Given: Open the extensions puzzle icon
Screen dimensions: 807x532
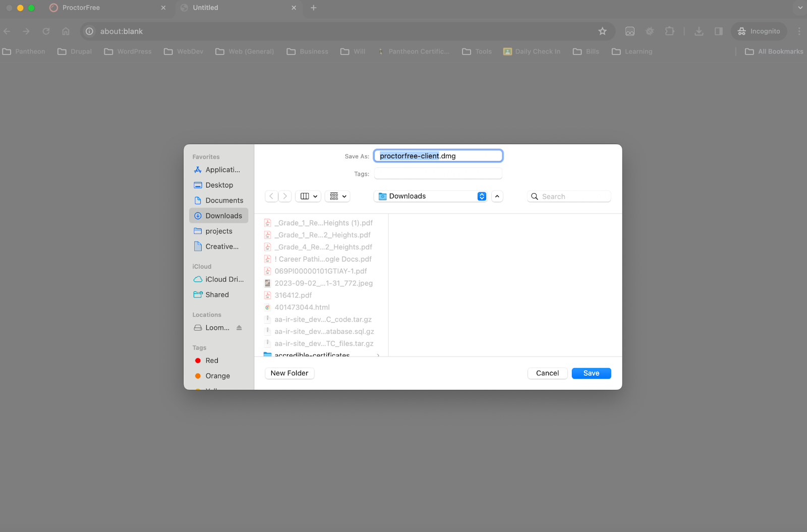Looking at the screenshot, I should pos(669,31).
